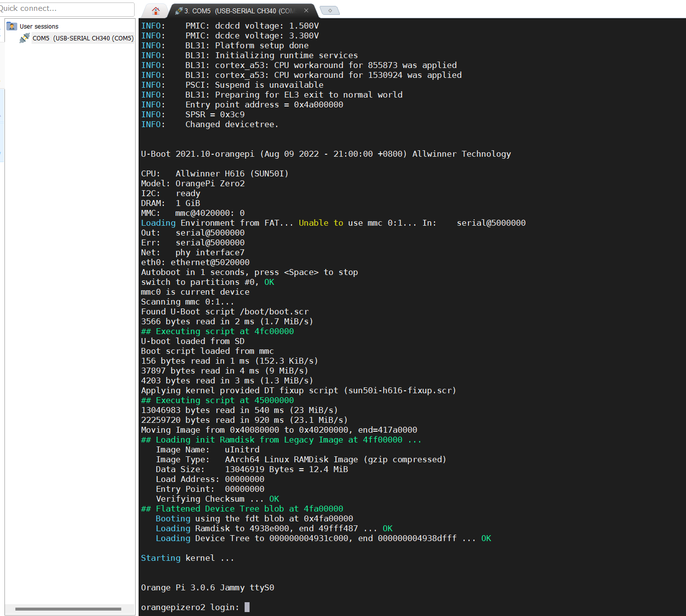Click the Quick connect search field
This screenshot has height=616, width=686.
pyautogui.click(x=67, y=9)
